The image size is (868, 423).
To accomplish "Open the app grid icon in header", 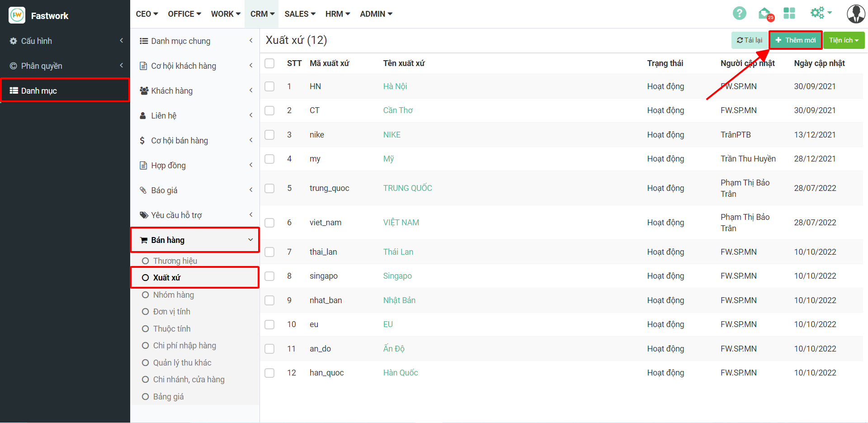I will click(789, 14).
